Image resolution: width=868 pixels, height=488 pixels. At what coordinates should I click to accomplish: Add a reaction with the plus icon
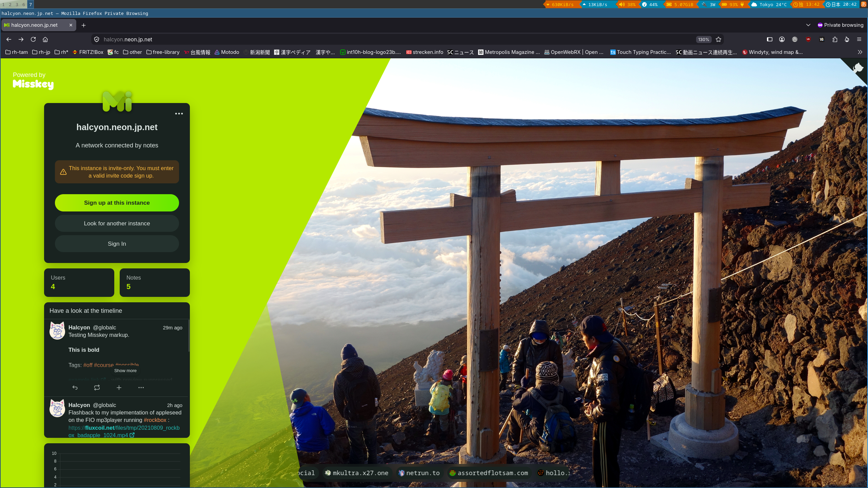click(119, 388)
